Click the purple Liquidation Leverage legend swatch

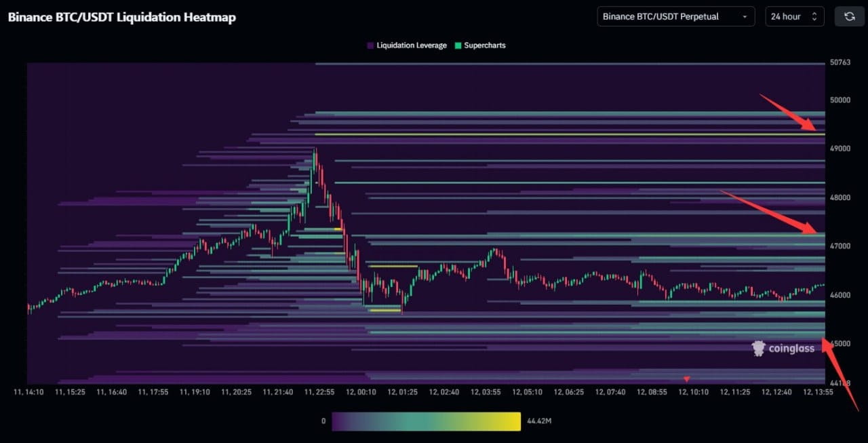click(370, 45)
